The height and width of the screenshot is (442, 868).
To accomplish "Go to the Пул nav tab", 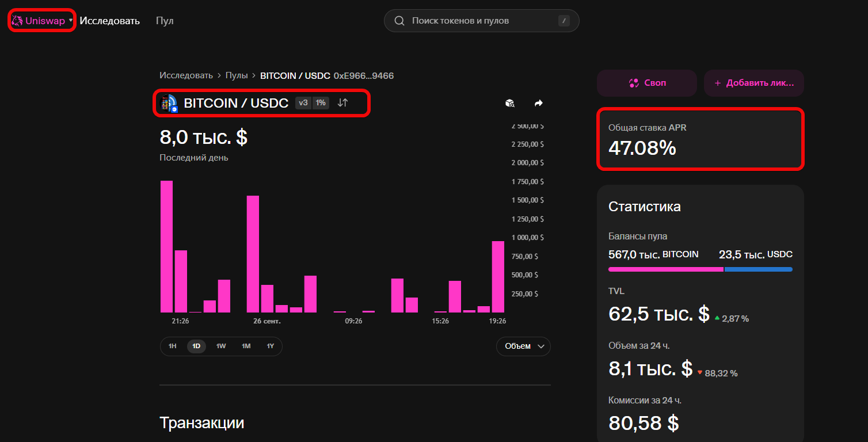I will (x=165, y=21).
